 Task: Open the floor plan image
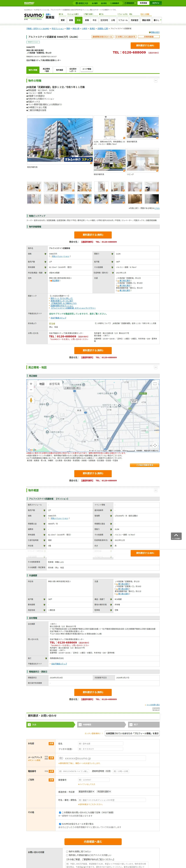click(x=109, y=127)
